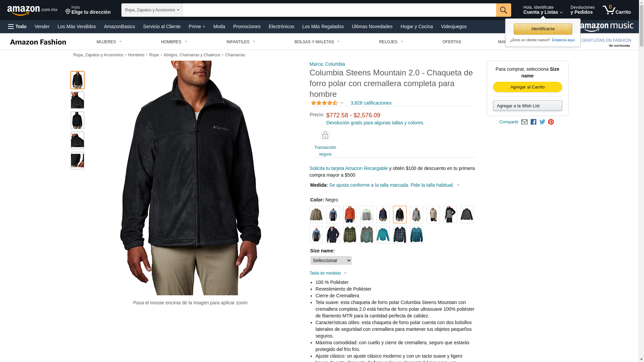Select the second product thumbnail image
Screen dimensions: 644x362
coord(77,100)
